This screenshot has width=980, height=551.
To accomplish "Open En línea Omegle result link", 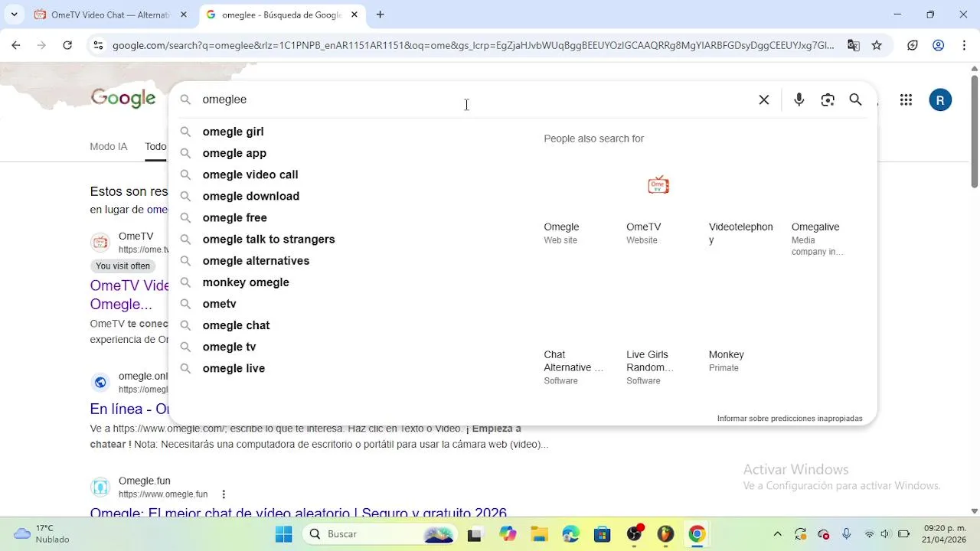I will 130,409.
